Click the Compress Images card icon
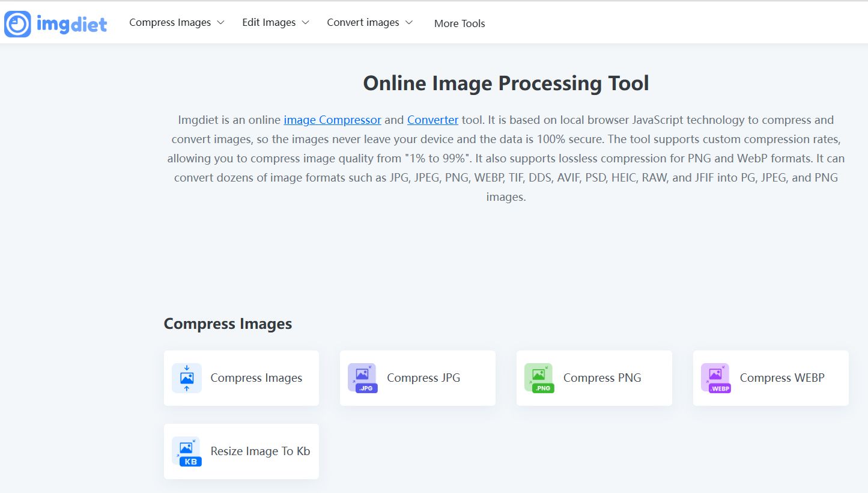The height and width of the screenshot is (493, 868). point(187,378)
